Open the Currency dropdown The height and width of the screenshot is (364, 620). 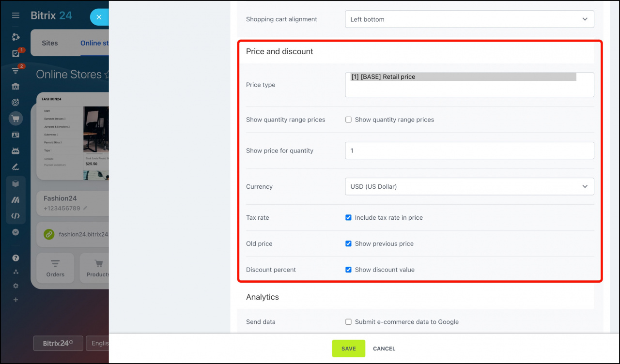click(469, 186)
